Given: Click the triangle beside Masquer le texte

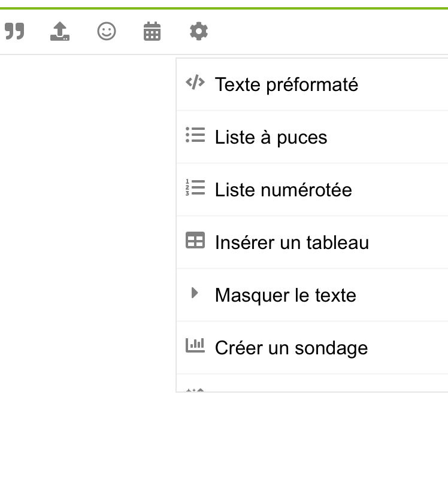Looking at the screenshot, I should coord(195,293).
